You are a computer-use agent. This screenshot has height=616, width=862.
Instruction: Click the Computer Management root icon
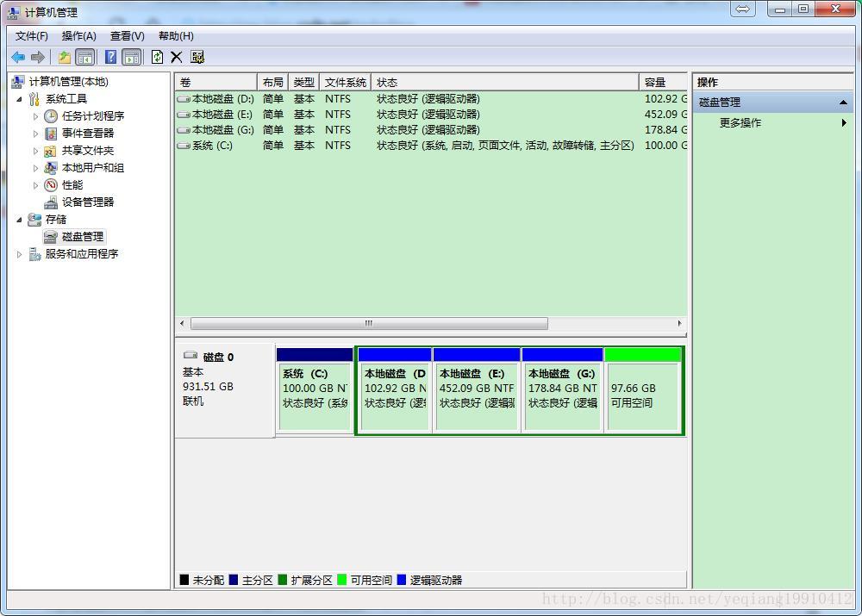pos(17,82)
